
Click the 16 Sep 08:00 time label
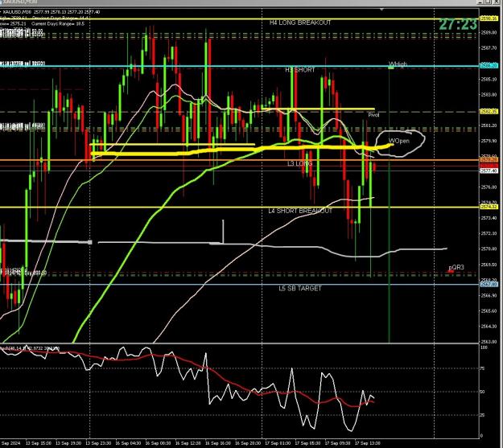pos(159,443)
